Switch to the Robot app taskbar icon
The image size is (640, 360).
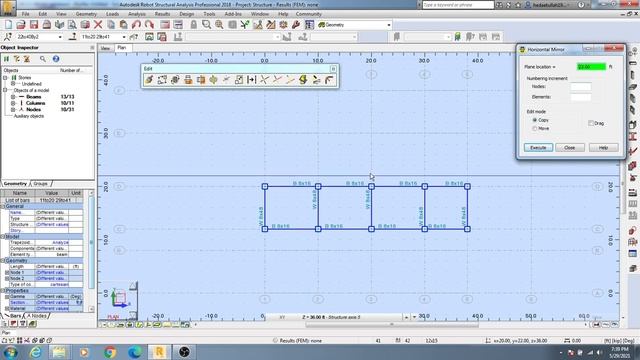[x=159, y=352]
